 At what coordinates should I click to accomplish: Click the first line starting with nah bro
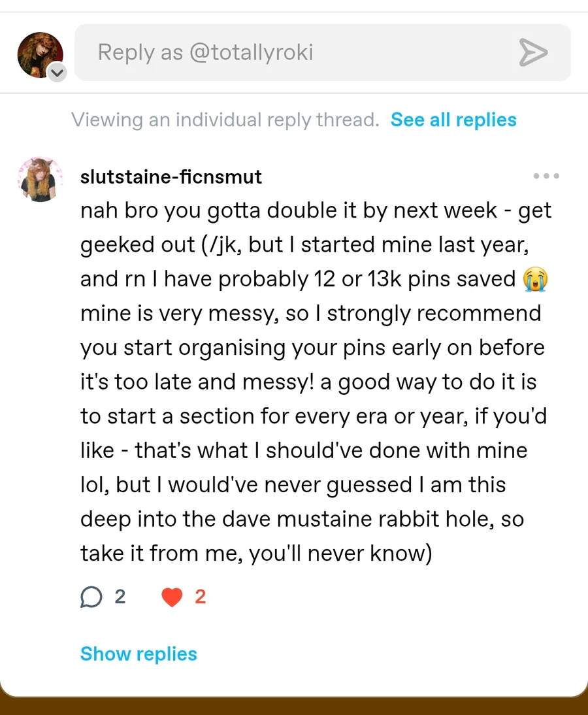click(316, 210)
